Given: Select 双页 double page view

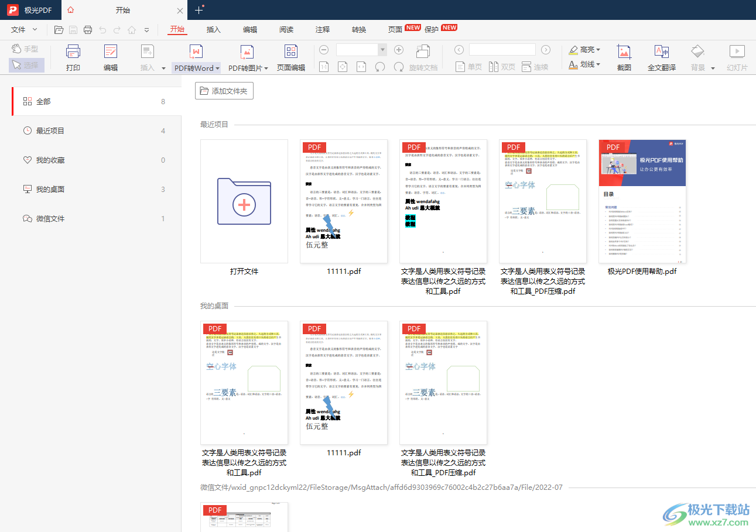Looking at the screenshot, I should click(502, 67).
